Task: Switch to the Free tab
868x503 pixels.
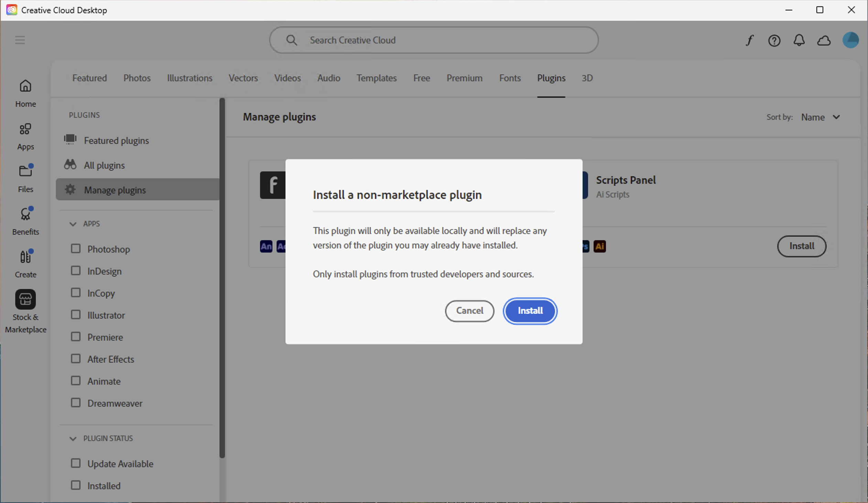Action: 422,78
